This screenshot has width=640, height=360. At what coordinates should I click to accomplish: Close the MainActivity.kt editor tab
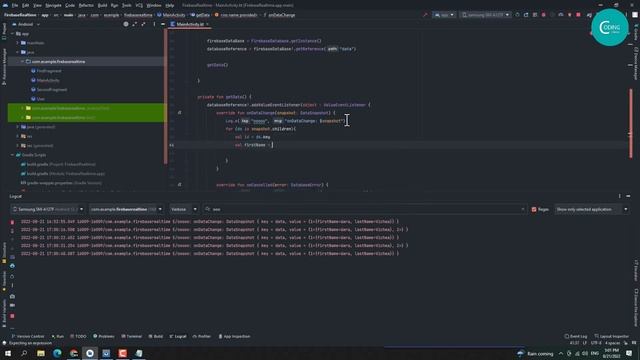(207, 24)
